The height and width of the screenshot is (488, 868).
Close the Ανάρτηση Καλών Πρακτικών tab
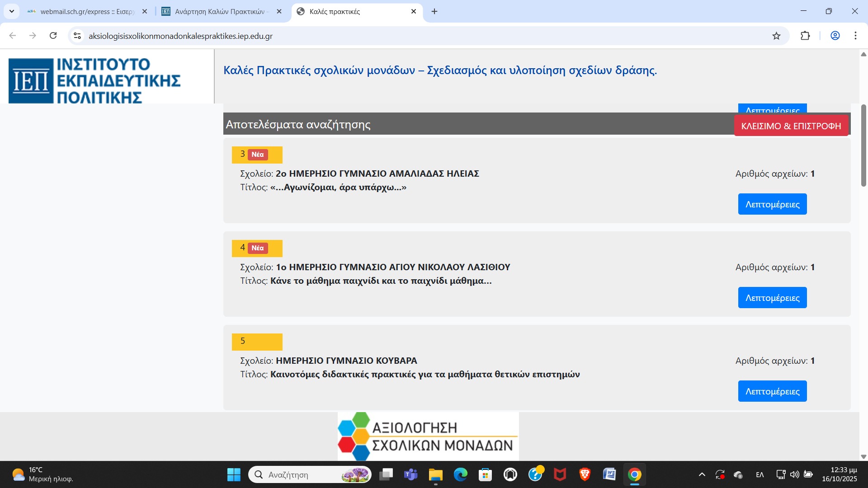[279, 11]
